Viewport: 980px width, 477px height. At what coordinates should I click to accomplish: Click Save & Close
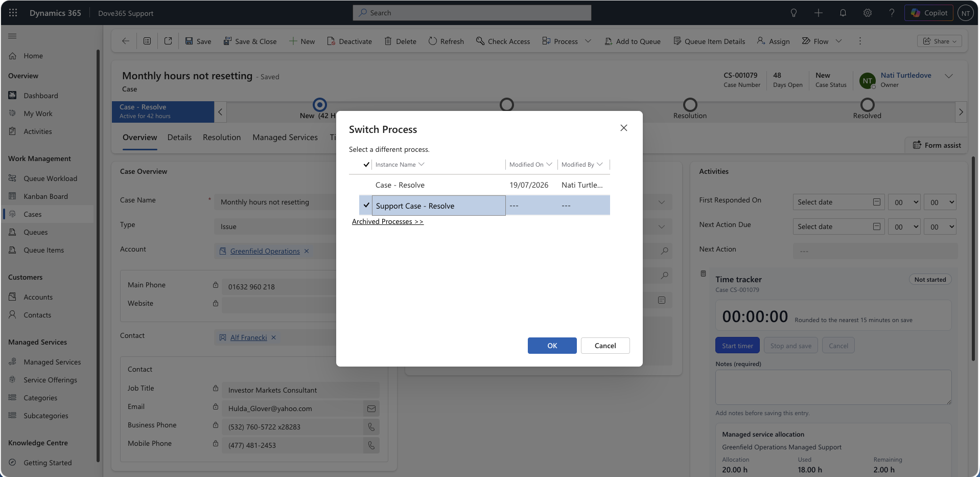coord(250,41)
